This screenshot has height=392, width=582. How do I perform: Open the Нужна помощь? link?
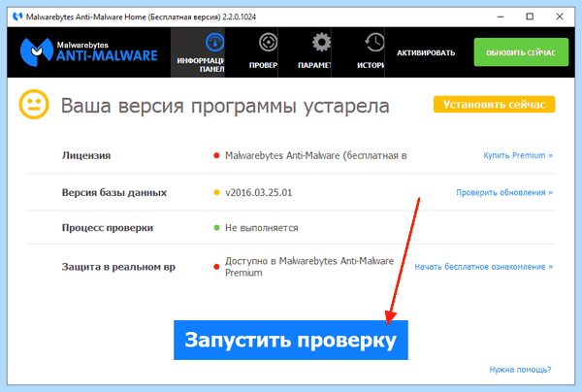pos(520,370)
